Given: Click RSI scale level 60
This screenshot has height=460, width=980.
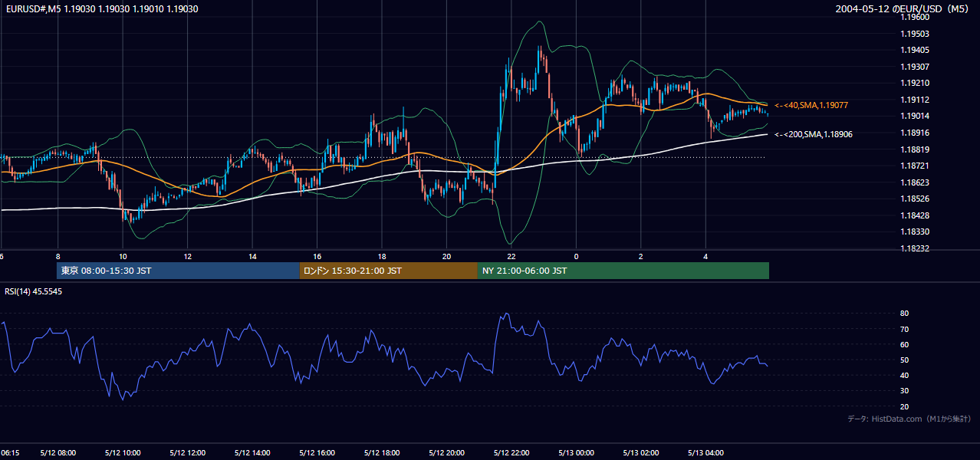Looking at the screenshot, I should pyautogui.click(x=905, y=344).
